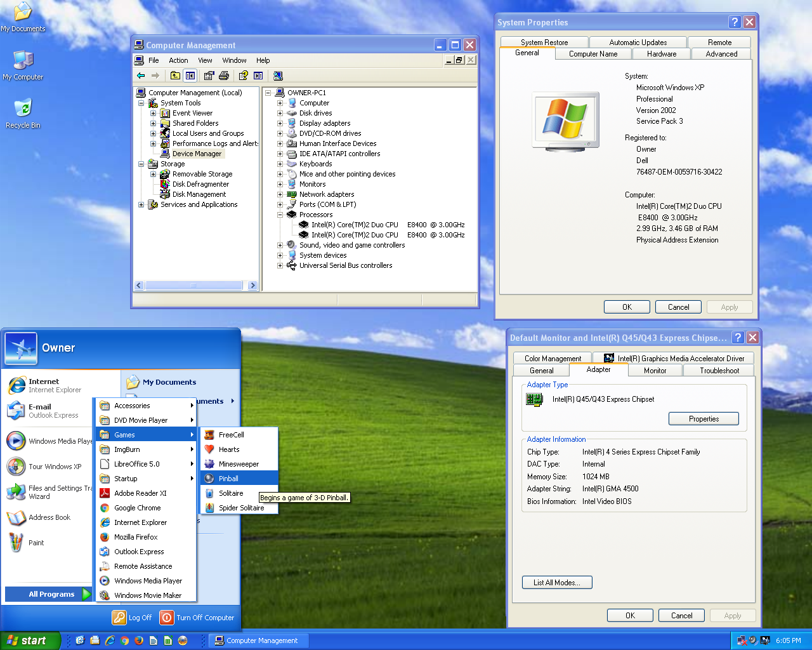
Task: Click Computer Management taskbar button
Action: tap(259, 640)
